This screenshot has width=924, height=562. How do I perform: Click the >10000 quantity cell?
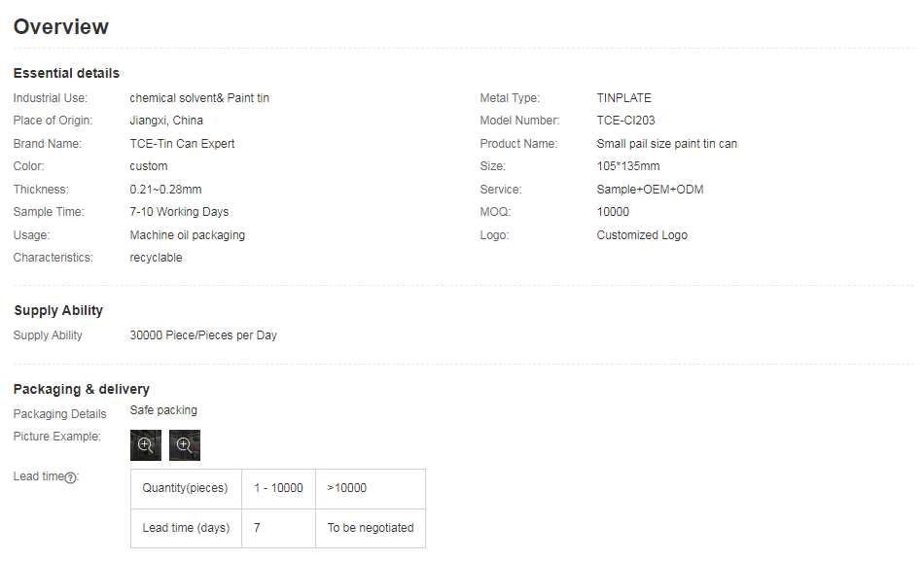[347, 488]
